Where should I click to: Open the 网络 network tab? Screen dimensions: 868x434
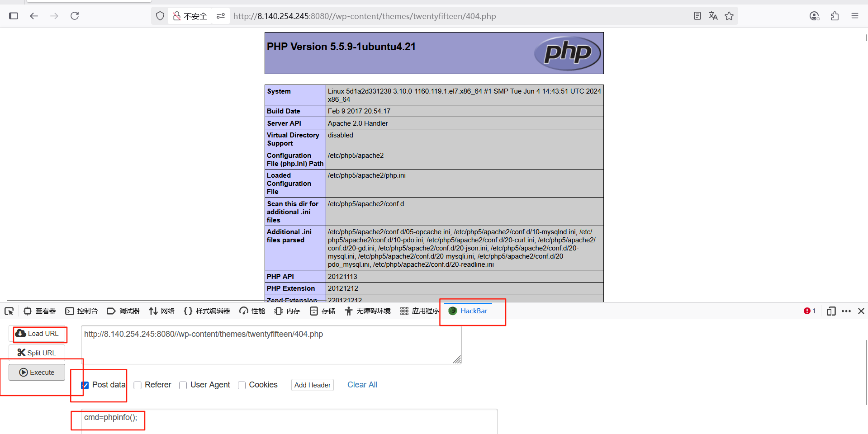tap(162, 311)
